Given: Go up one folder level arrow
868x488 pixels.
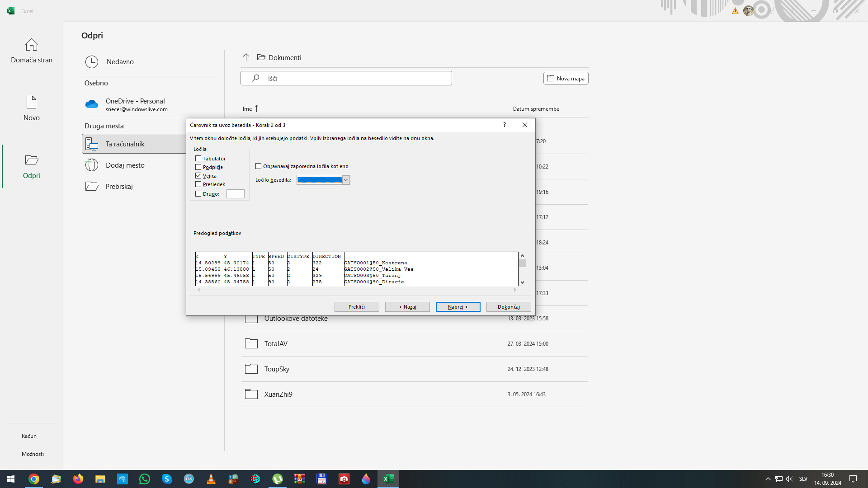Looking at the screenshot, I should click(246, 57).
